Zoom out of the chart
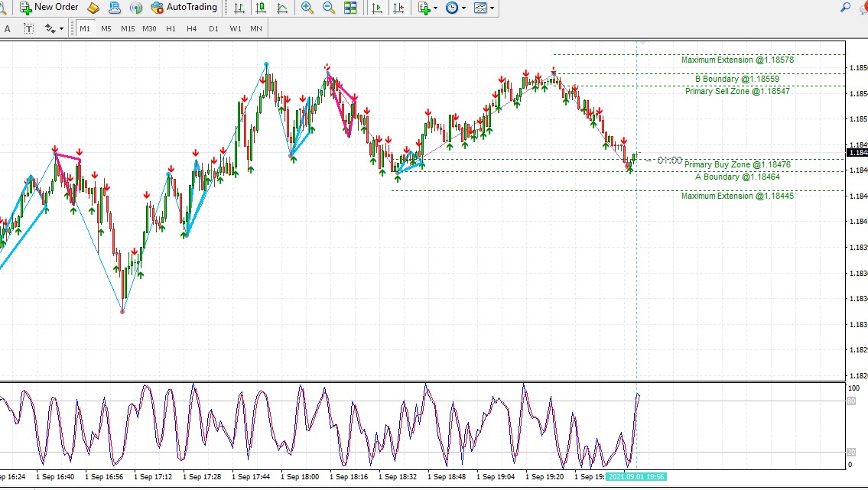The height and width of the screenshot is (490, 868). 329,8
